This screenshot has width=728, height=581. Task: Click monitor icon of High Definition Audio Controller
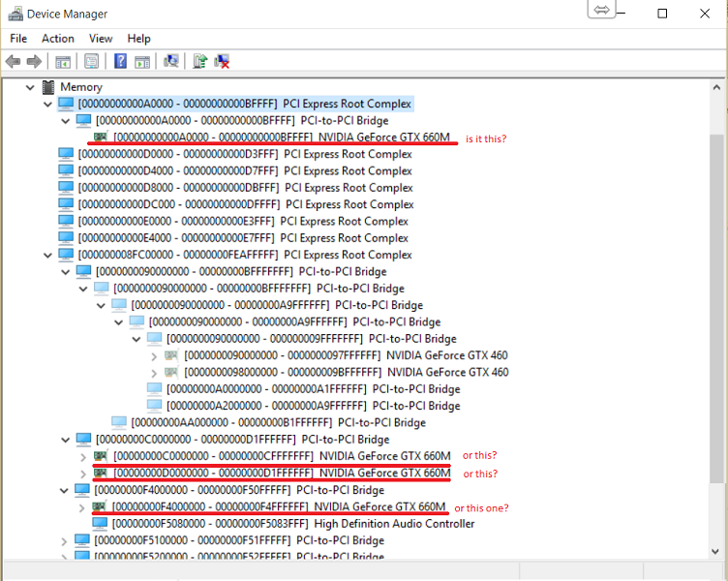pos(100,524)
